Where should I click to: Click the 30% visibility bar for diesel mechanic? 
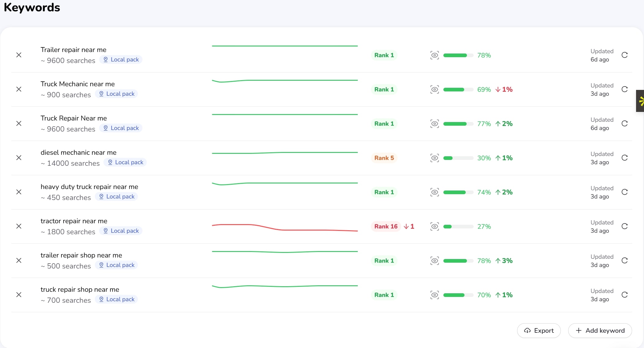click(458, 158)
